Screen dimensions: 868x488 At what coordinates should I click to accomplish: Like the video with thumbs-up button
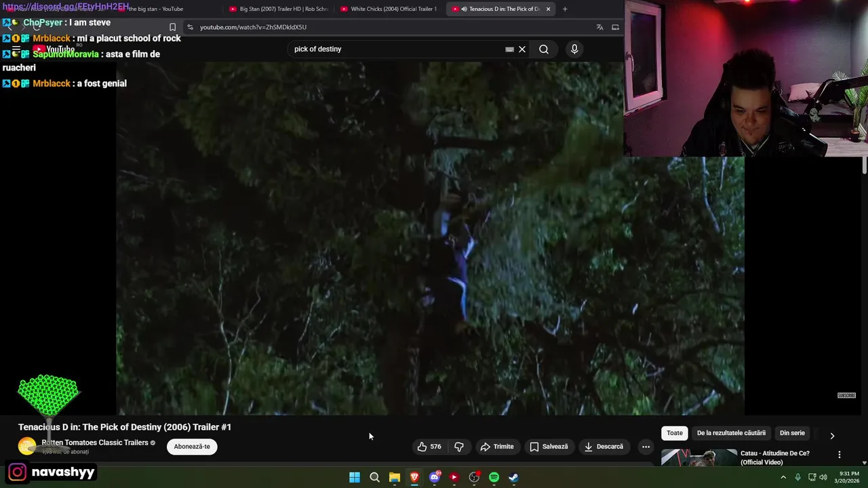coord(429,447)
